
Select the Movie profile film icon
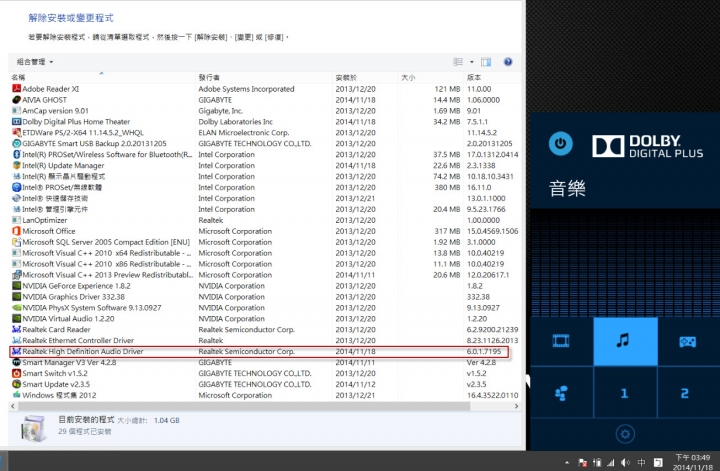click(561, 341)
